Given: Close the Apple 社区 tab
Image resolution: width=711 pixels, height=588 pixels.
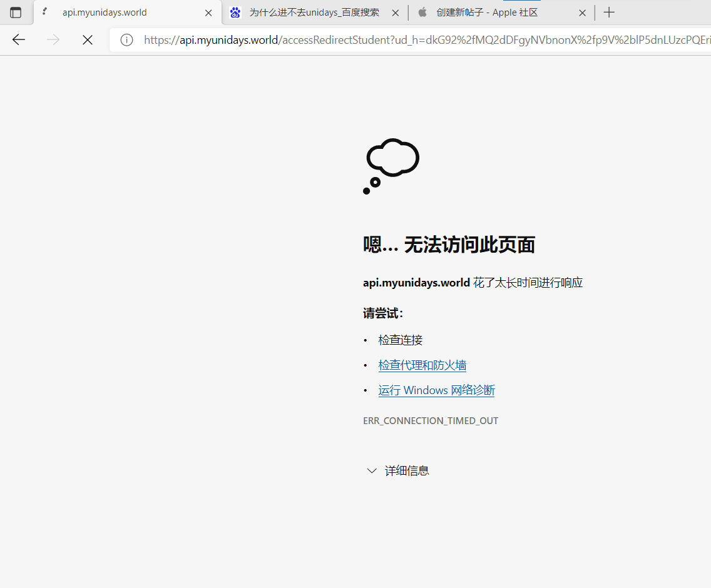Looking at the screenshot, I should 582,13.
